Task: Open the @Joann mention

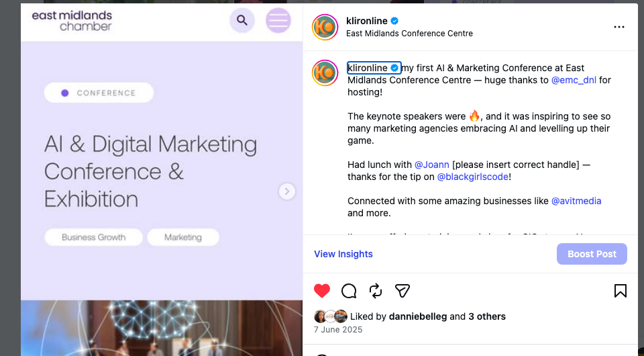Action: pyautogui.click(x=431, y=165)
